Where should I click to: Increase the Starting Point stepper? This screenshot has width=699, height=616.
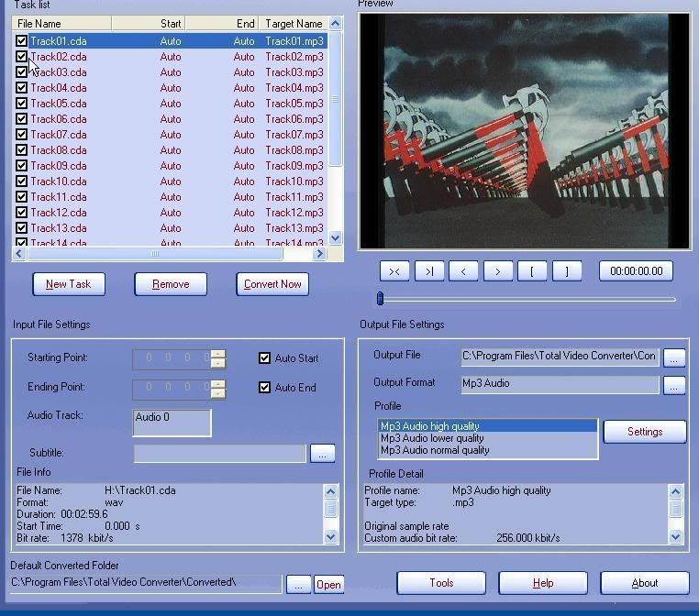[218, 355]
